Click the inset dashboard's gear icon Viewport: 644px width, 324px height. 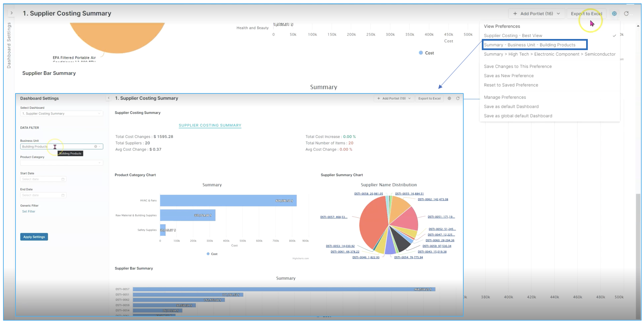[449, 98]
